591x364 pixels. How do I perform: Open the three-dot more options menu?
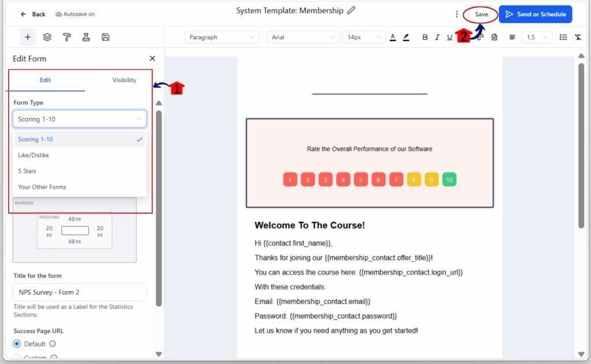457,14
